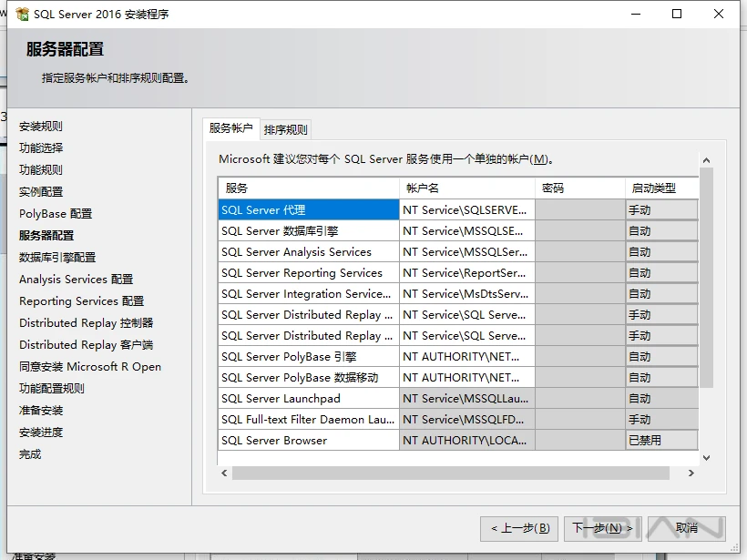Click the 服务 column header
747x560 pixels.
pyautogui.click(x=309, y=188)
